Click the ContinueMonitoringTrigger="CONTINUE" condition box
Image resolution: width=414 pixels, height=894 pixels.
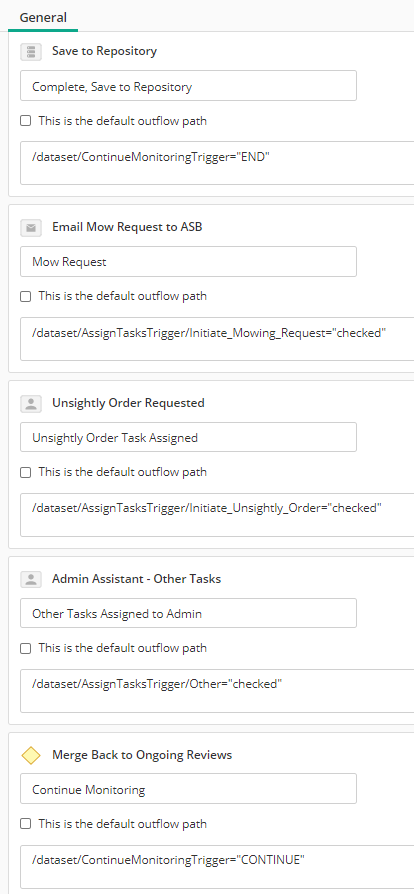pos(217,867)
